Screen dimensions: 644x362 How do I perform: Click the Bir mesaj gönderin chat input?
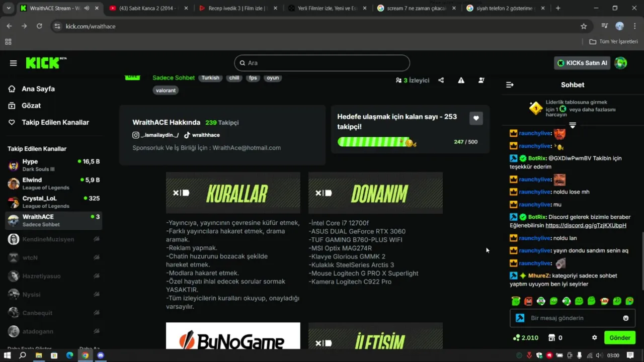573,318
